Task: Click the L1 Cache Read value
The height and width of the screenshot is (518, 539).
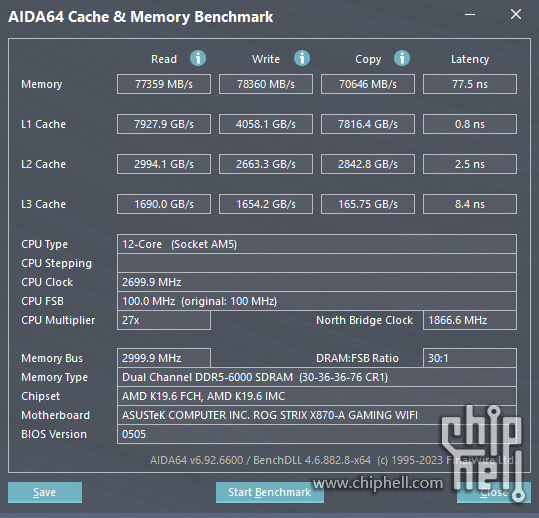Action: pyautogui.click(x=164, y=124)
